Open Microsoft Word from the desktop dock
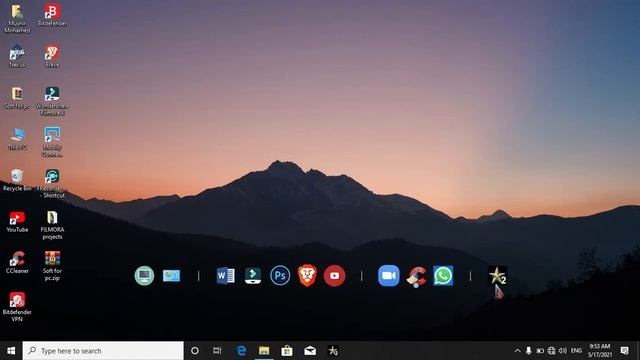The image size is (640, 360). pos(225,276)
